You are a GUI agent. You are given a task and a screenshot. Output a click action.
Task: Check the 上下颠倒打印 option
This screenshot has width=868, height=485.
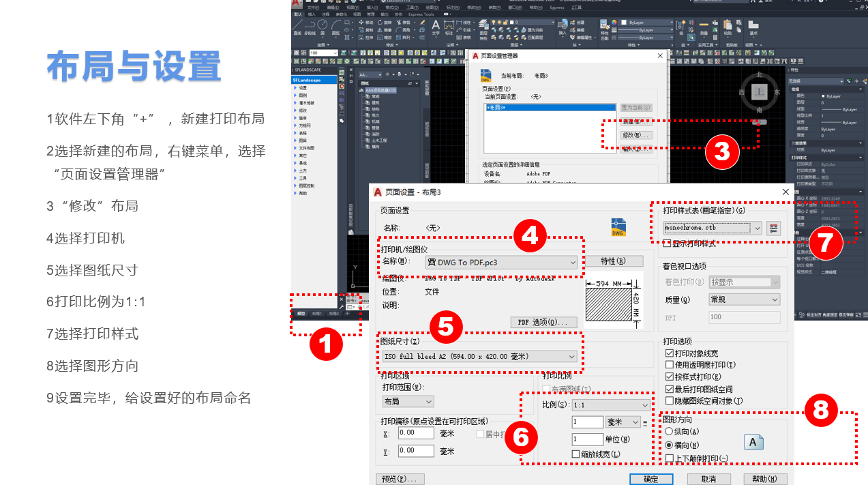[670, 458]
